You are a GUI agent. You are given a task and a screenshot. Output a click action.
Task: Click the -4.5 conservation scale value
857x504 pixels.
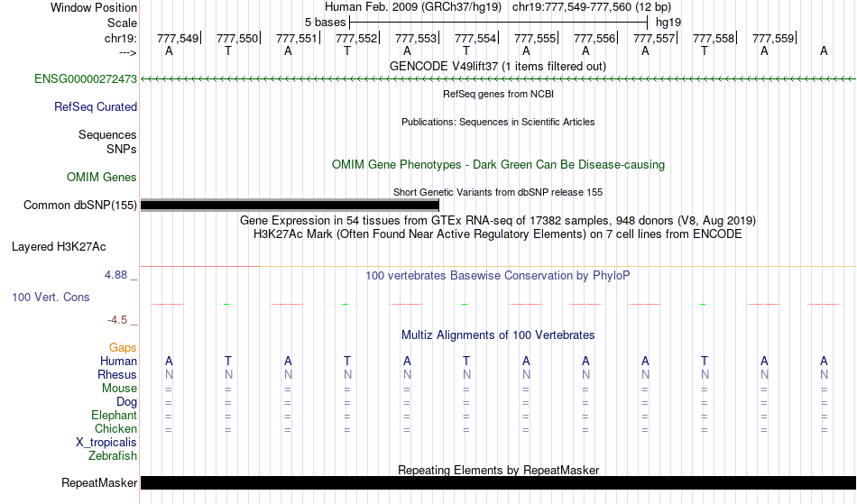pos(117,320)
